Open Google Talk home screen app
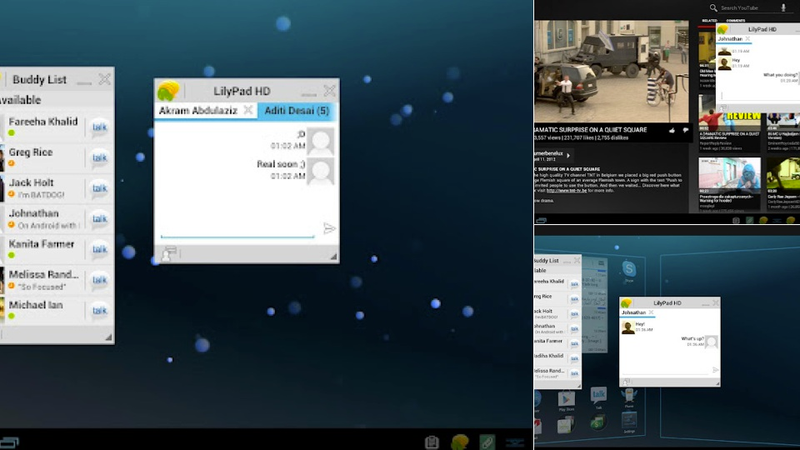Screen dimensions: 800x450 598,396
